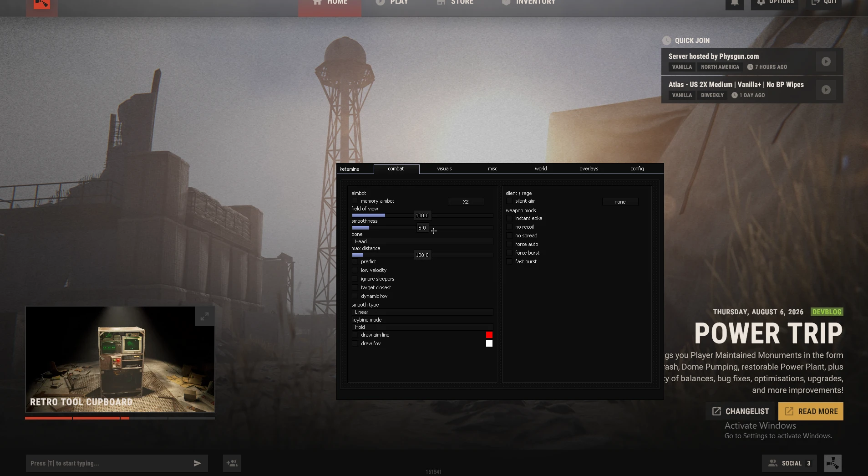The width and height of the screenshot is (868, 476).
Task: Click the X2 keybind button for memory aimbot
Action: [x=466, y=202]
